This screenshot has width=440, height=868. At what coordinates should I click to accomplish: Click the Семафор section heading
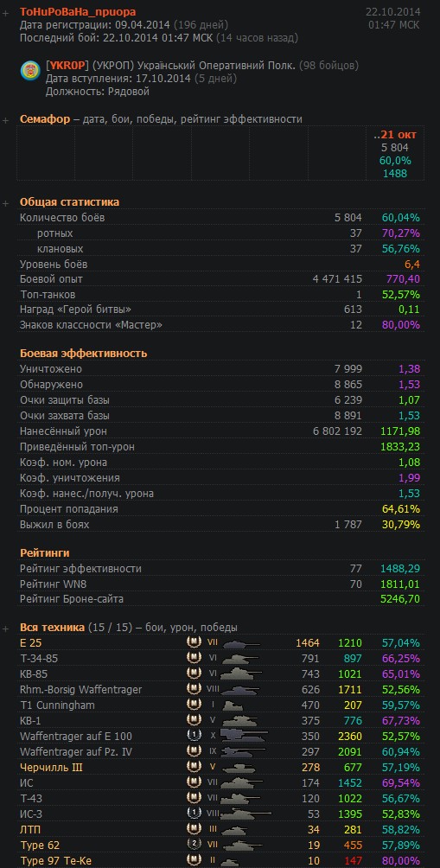46,119
